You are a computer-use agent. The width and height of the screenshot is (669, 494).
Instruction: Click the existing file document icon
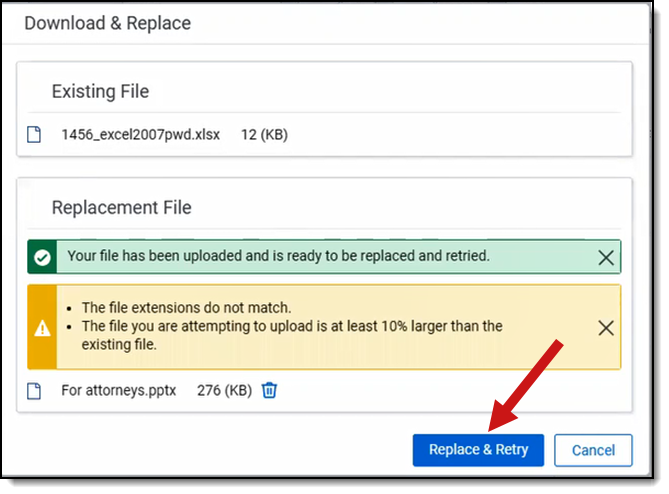click(x=34, y=134)
